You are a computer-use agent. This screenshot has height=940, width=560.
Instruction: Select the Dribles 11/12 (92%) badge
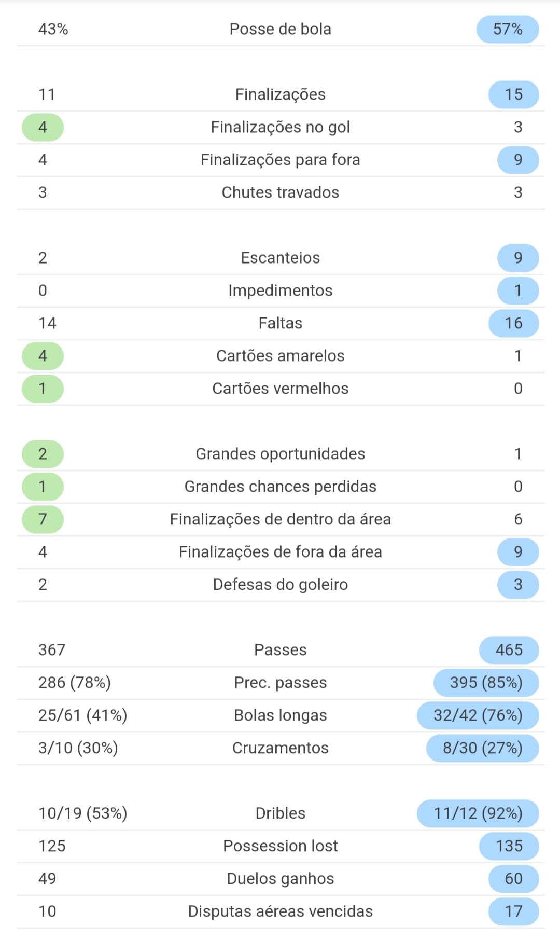click(478, 813)
